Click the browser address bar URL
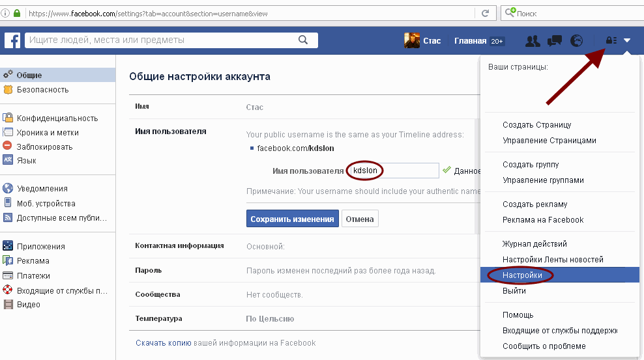Viewport: 644px width, 360px height. pos(148,14)
